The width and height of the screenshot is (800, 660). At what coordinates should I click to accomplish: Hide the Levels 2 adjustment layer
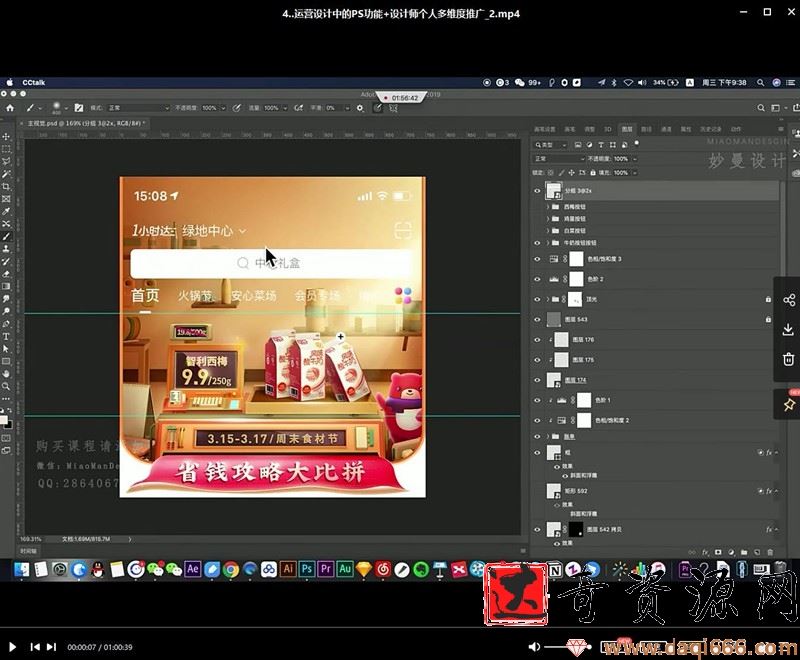537,280
